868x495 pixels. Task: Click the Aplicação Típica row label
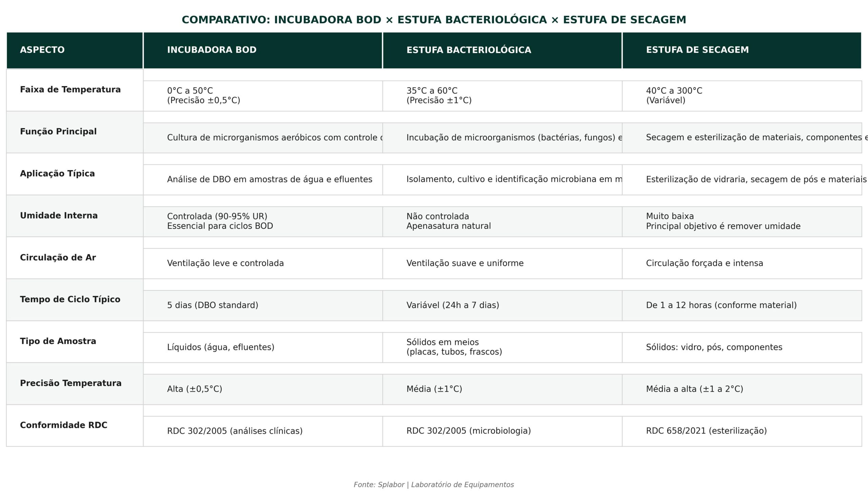coord(75,174)
